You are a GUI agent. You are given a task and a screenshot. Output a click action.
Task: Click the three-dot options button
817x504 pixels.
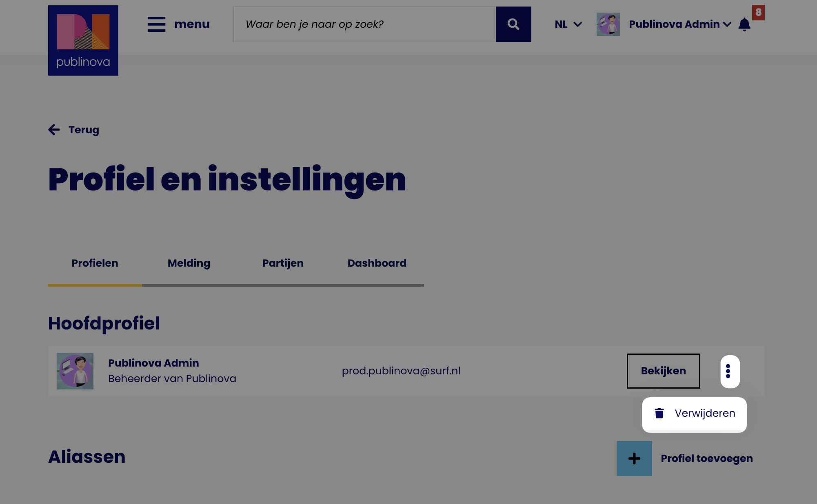729,371
